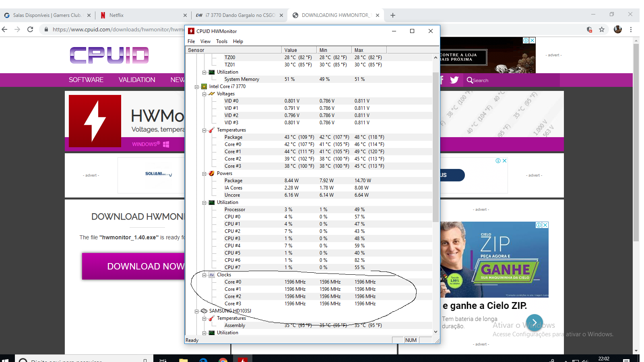644x362 pixels.
Task: Collapse the SAMSUNG HD103SJ node
Action: pyautogui.click(x=197, y=311)
